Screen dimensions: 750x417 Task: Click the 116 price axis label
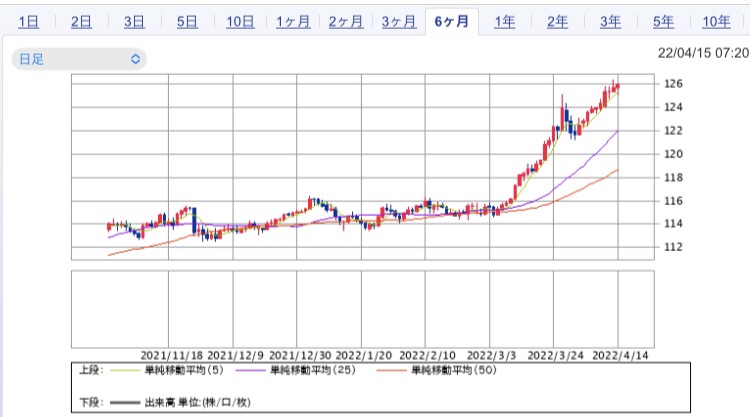673,201
